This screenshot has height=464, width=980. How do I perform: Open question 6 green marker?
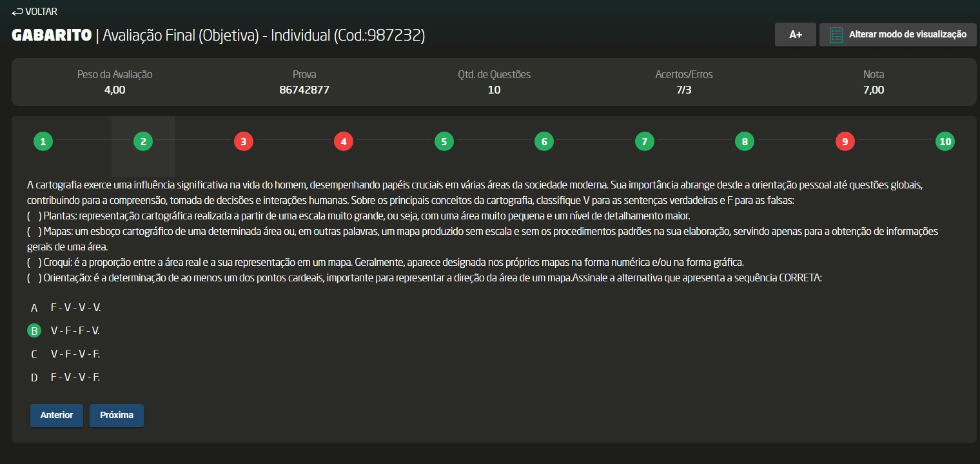click(544, 141)
